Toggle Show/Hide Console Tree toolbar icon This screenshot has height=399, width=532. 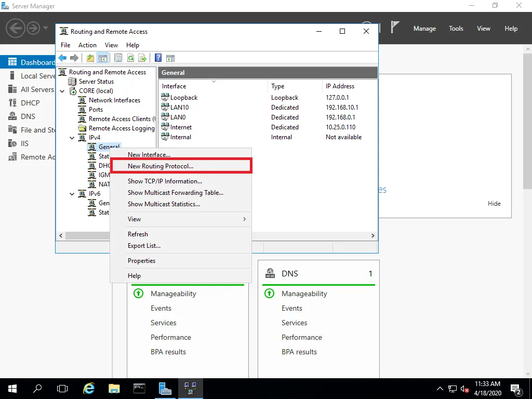coord(102,58)
